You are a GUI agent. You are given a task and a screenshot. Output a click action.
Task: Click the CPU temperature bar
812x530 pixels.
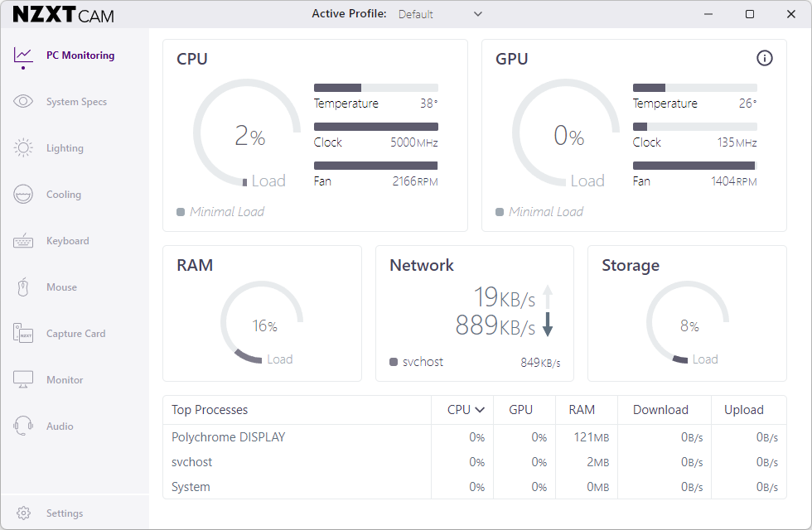click(375, 88)
